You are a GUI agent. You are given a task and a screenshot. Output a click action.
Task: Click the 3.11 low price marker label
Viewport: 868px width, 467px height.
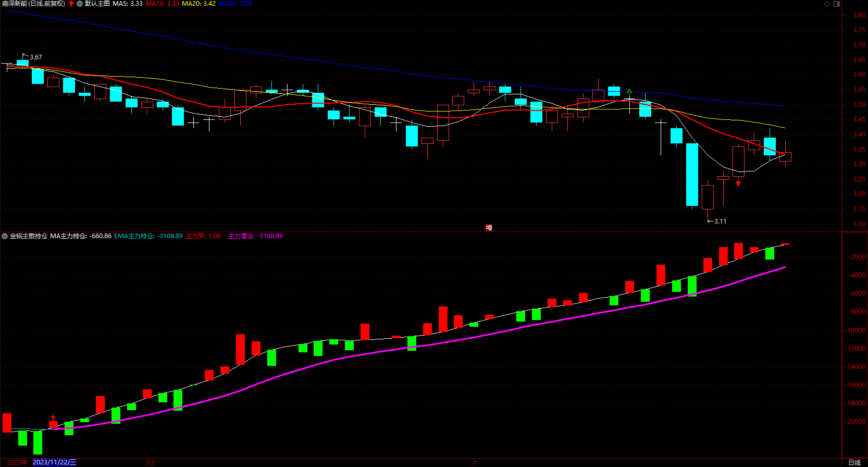click(x=717, y=222)
